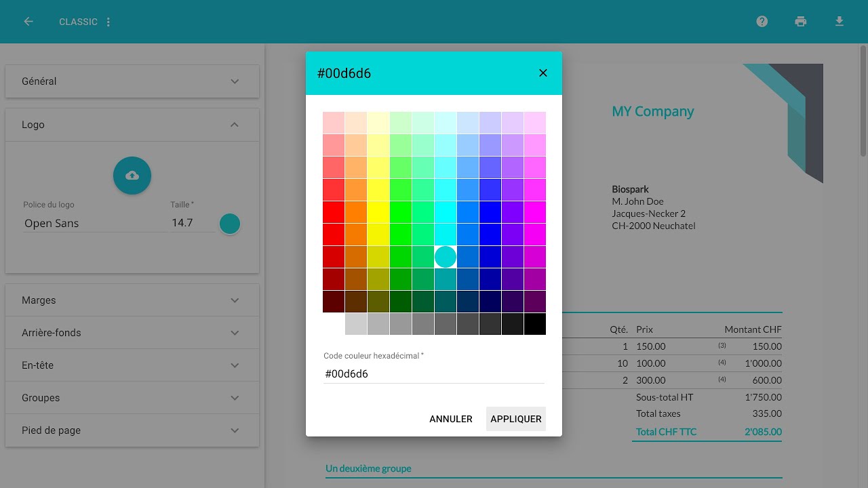Click the Police du logo field
The width and height of the screenshot is (868, 488).
pyautogui.click(x=94, y=223)
